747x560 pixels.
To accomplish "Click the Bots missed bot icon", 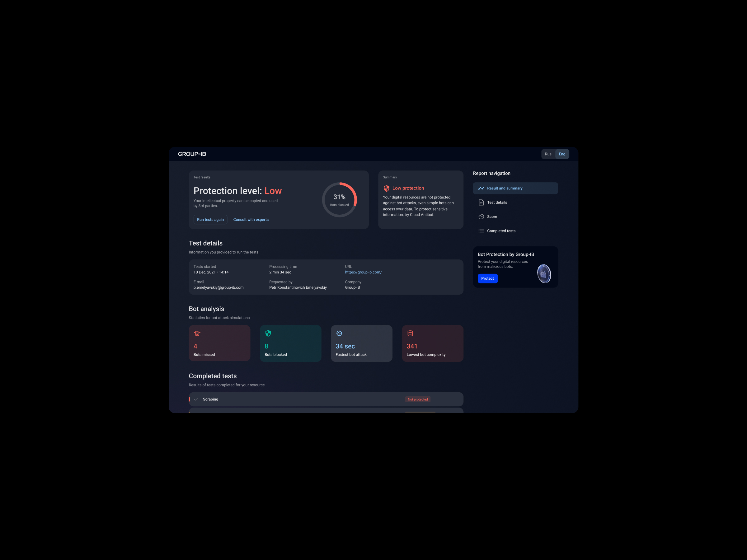I will click(x=197, y=334).
